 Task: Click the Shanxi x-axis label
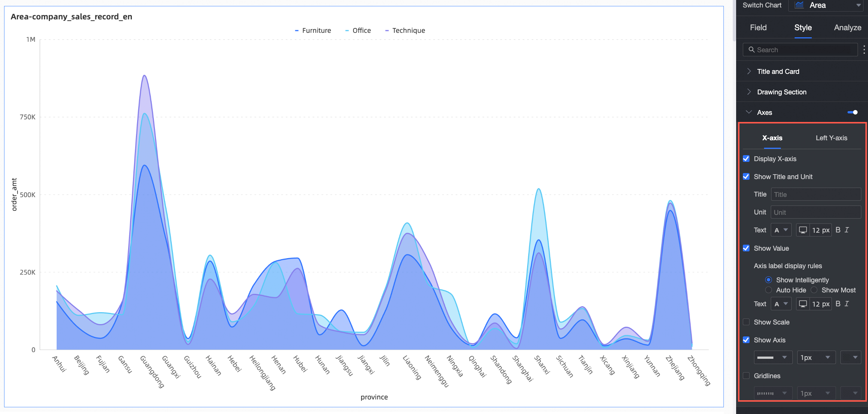pyautogui.click(x=542, y=365)
